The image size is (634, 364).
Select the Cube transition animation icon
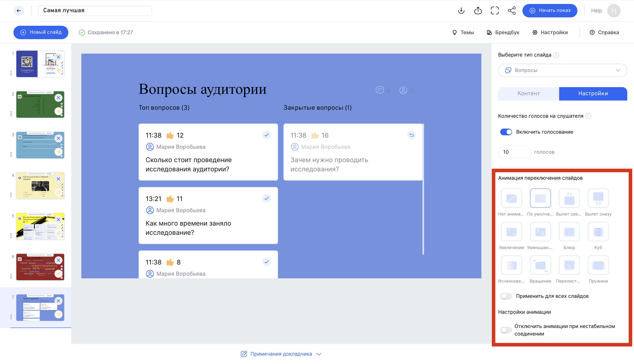click(598, 232)
